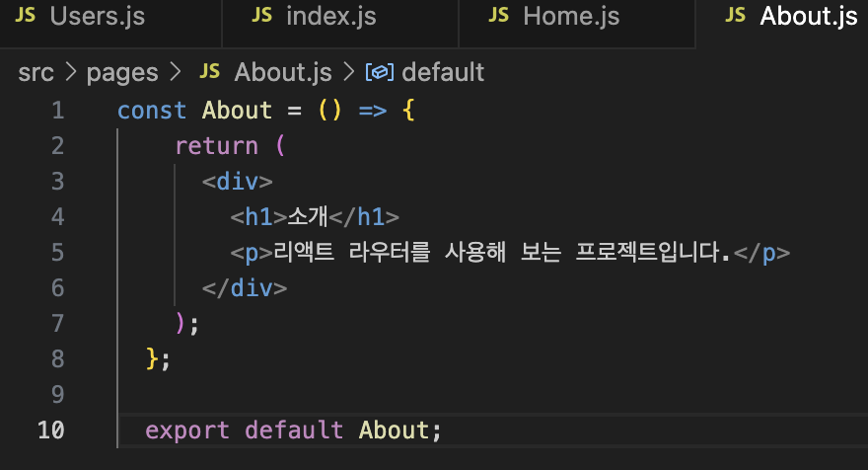
Task: Click the opening <div> tag
Action: point(238,182)
